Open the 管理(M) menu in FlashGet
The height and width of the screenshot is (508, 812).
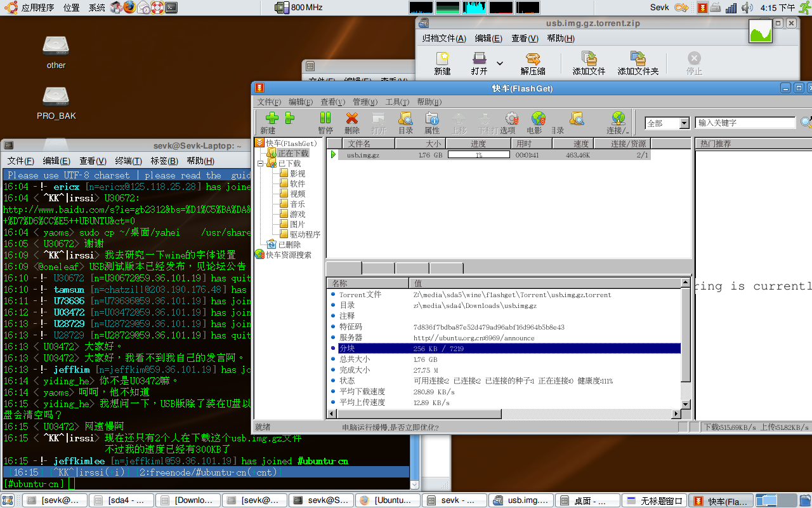pyautogui.click(x=365, y=102)
